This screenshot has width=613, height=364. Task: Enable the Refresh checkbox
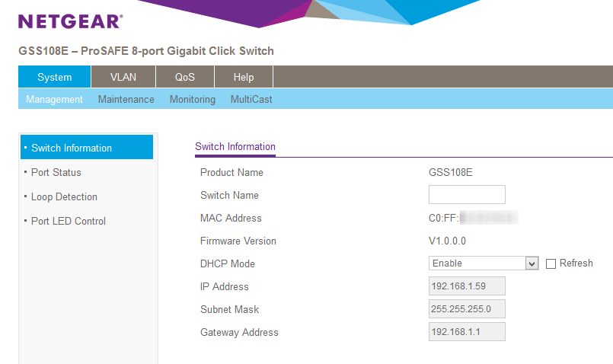coord(551,263)
